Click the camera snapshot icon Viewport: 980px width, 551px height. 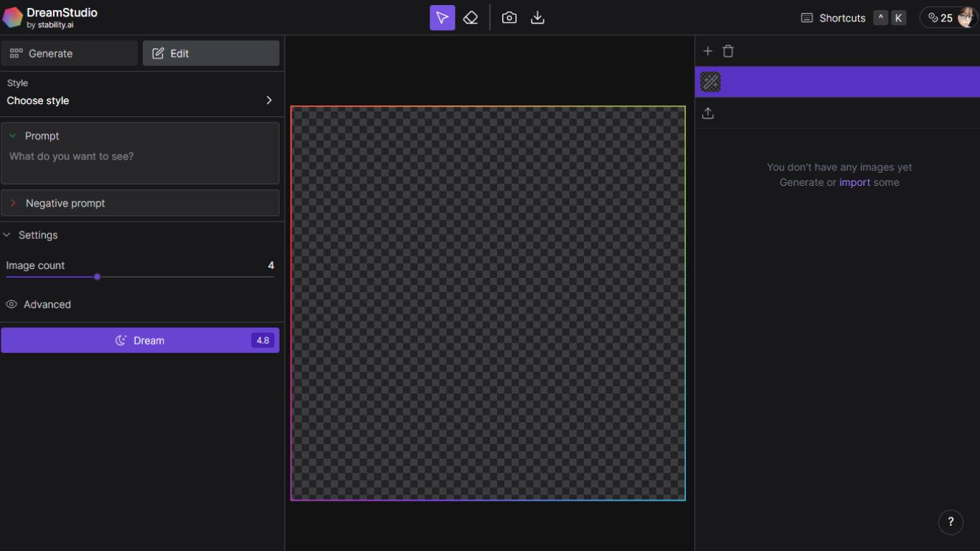509,18
